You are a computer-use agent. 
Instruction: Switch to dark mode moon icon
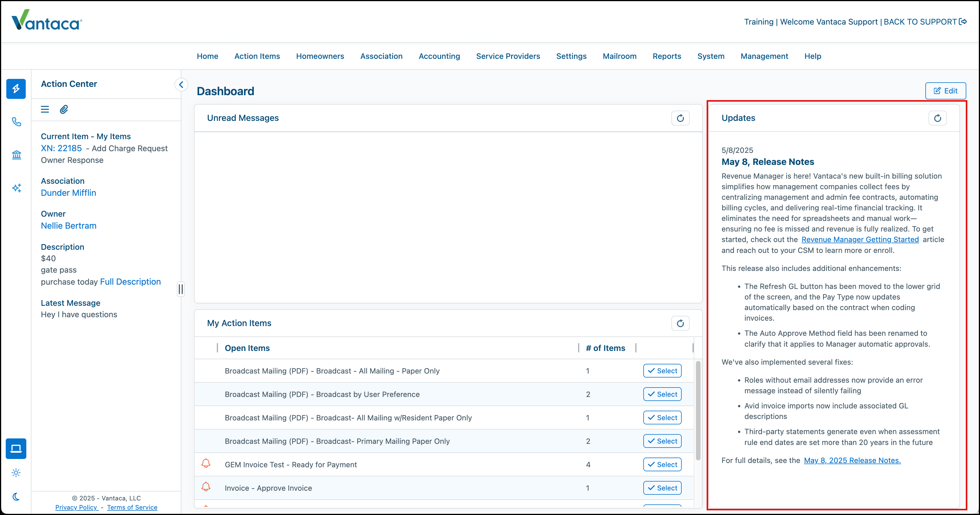click(x=16, y=496)
